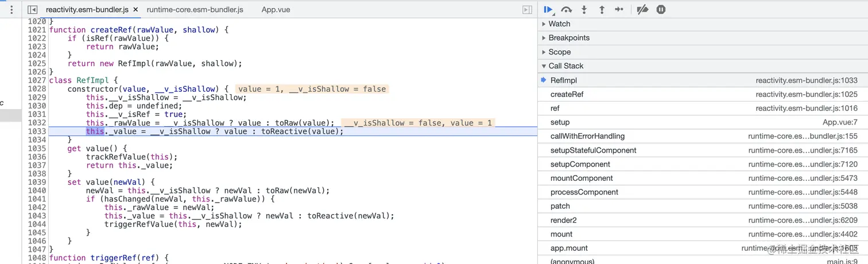Expand the Breakpoints section

tap(569, 38)
